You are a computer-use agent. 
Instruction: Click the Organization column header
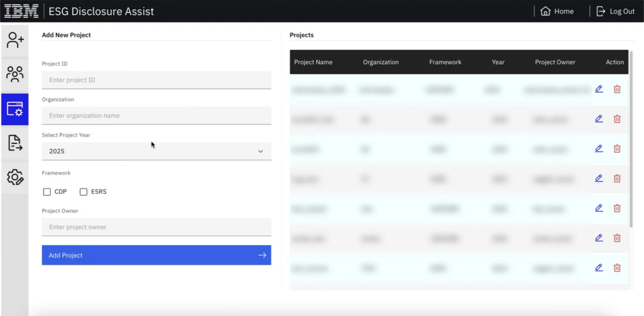[x=381, y=62]
